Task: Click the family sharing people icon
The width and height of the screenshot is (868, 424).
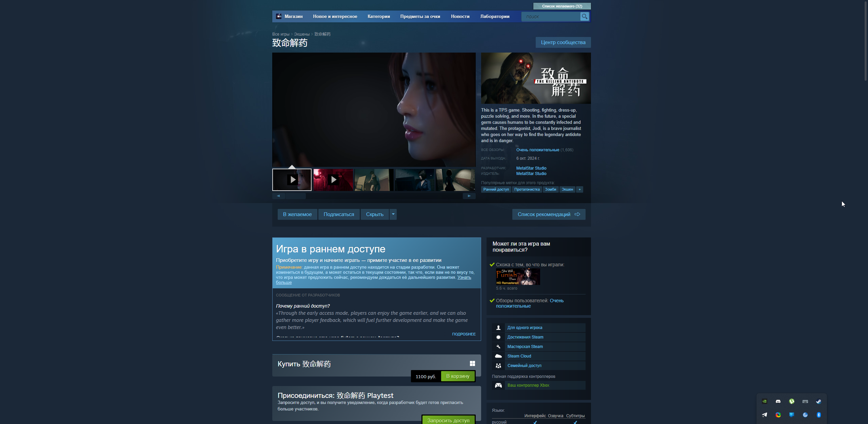Action: pyautogui.click(x=498, y=366)
